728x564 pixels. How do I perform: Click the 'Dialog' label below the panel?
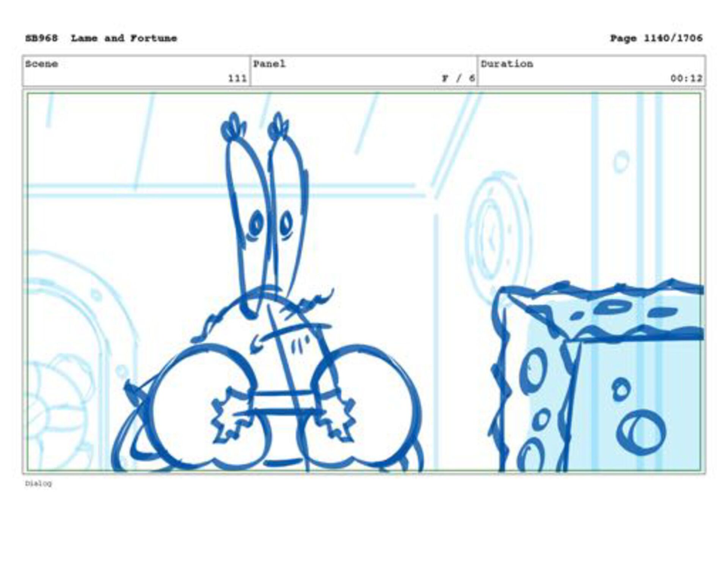point(38,484)
